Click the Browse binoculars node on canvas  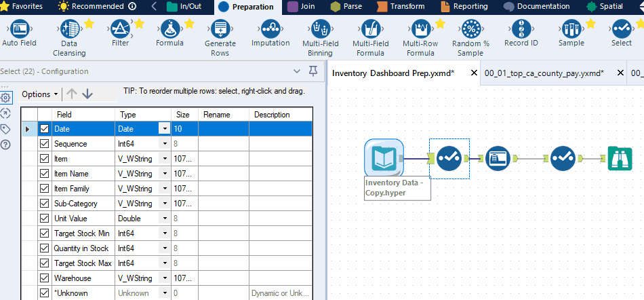[620, 158]
